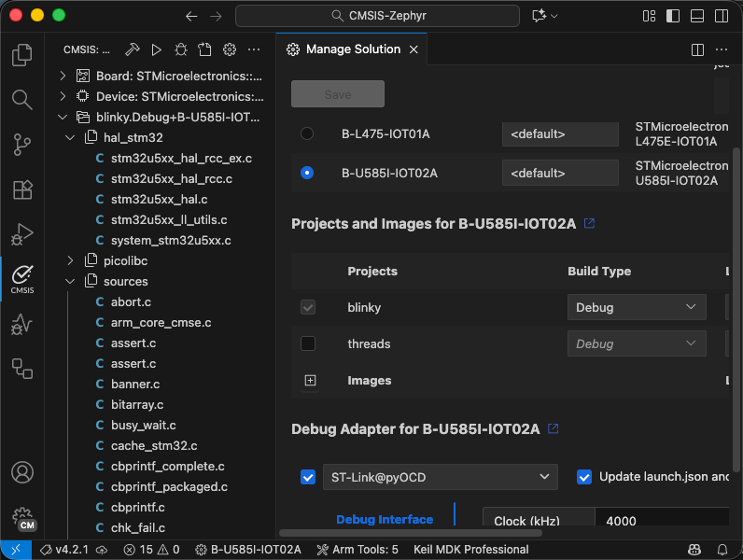Expand the Images row plus icon
743x560 pixels.
tap(311, 381)
